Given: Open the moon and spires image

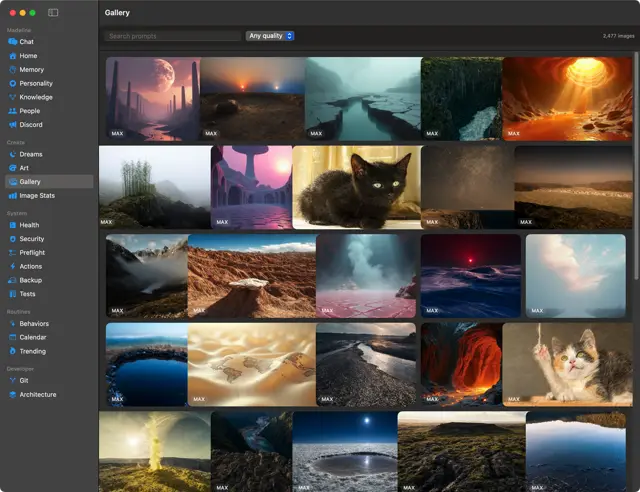Looking at the screenshot, I should [153, 99].
